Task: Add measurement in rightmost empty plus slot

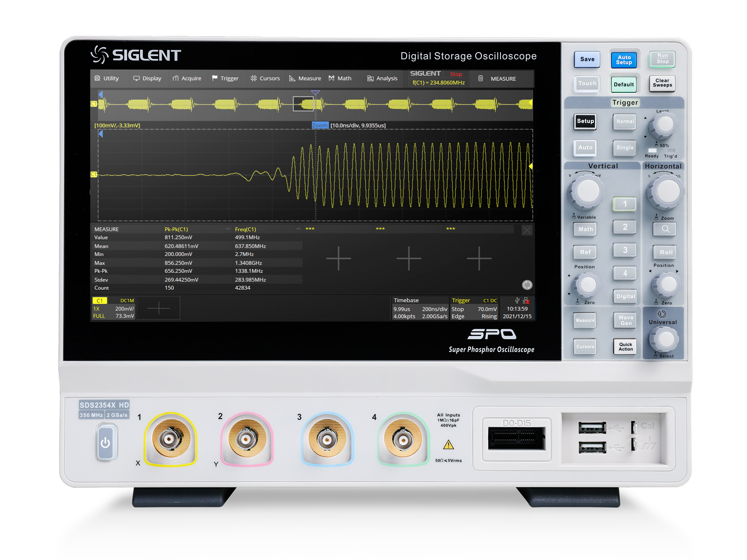Action: [479, 258]
